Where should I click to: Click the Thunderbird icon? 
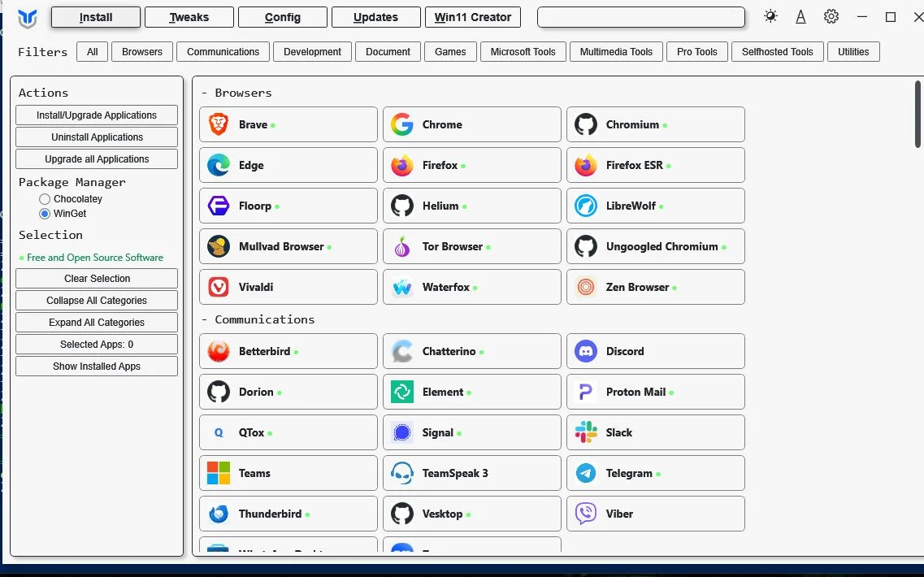point(219,514)
